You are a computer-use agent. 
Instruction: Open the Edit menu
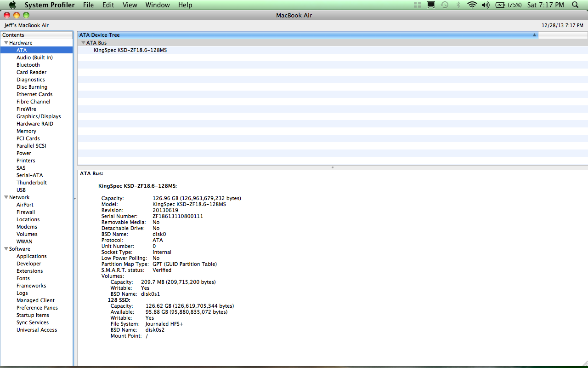(108, 5)
